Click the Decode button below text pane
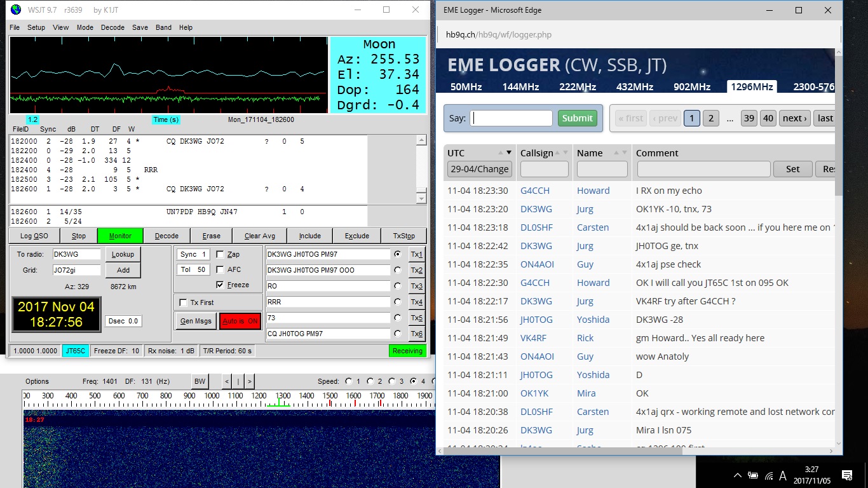 (x=166, y=236)
